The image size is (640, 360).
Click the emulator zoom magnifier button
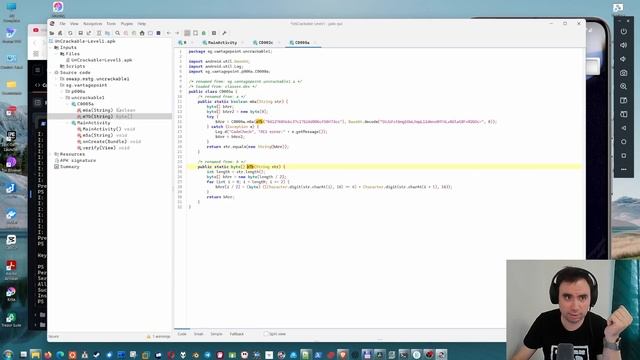coord(624,87)
